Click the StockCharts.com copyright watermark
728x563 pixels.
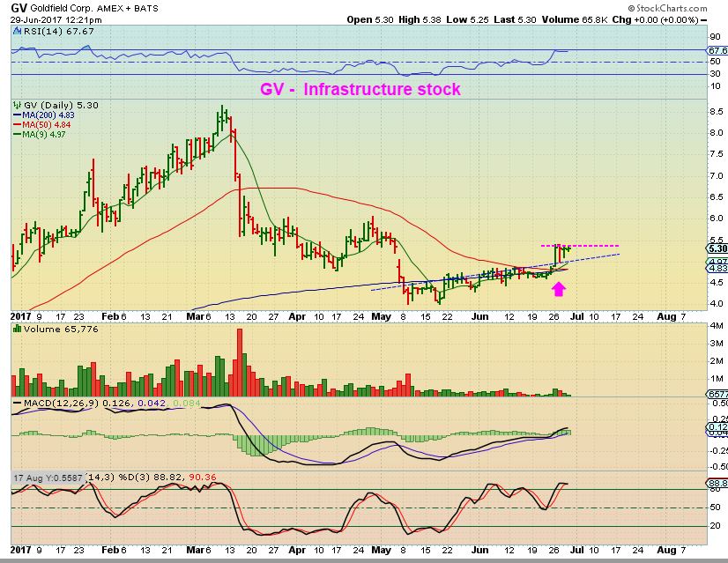tap(668, 8)
